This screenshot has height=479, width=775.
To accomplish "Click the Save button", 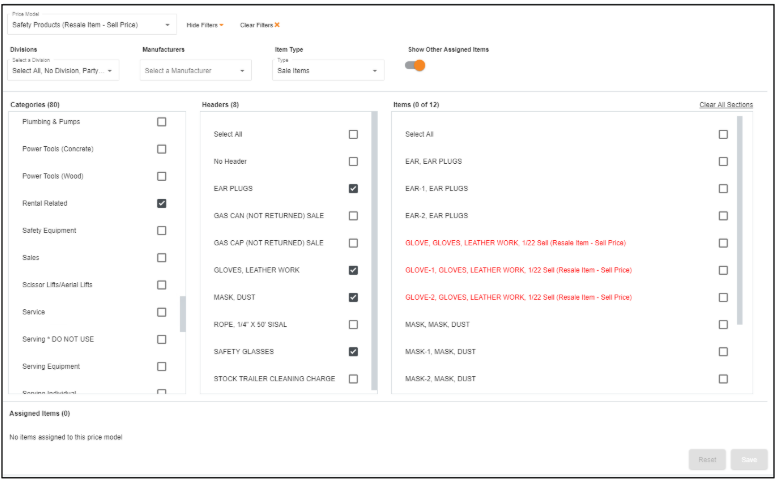I will pos(749,459).
